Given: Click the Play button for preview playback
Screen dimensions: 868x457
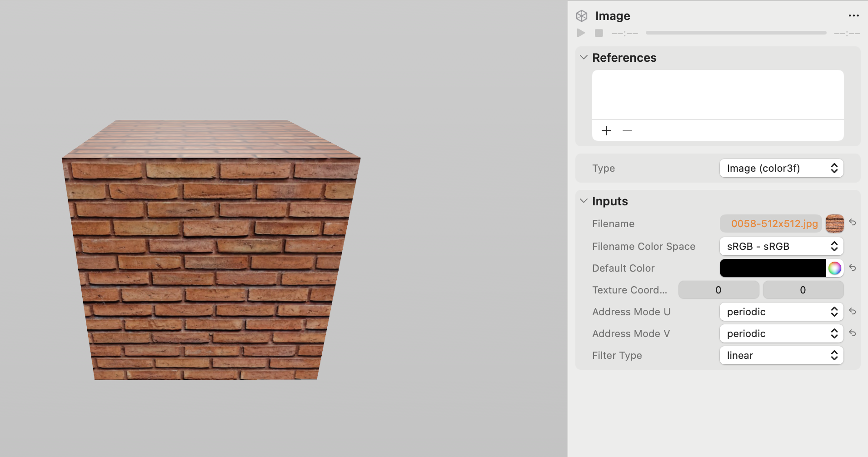Looking at the screenshot, I should [x=580, y=33].
